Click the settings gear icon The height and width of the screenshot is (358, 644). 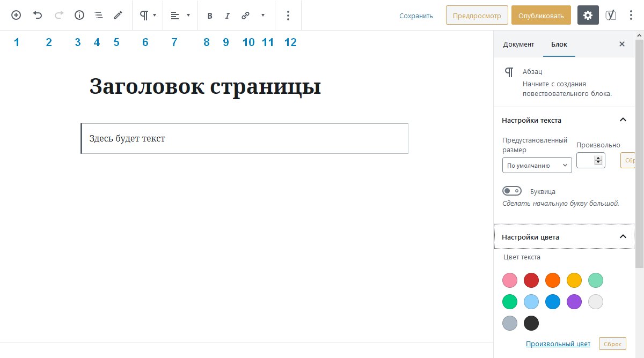[588, 15]
